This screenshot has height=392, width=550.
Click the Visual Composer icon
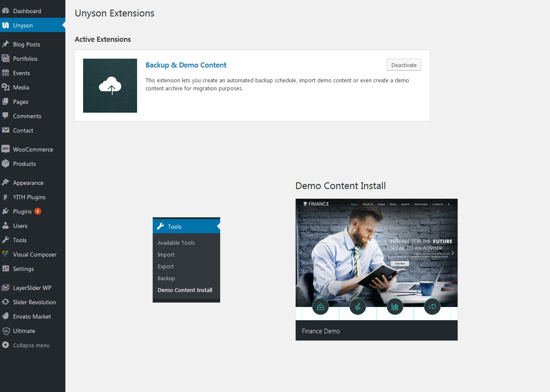pyautogui.click(x=5, y=254)
